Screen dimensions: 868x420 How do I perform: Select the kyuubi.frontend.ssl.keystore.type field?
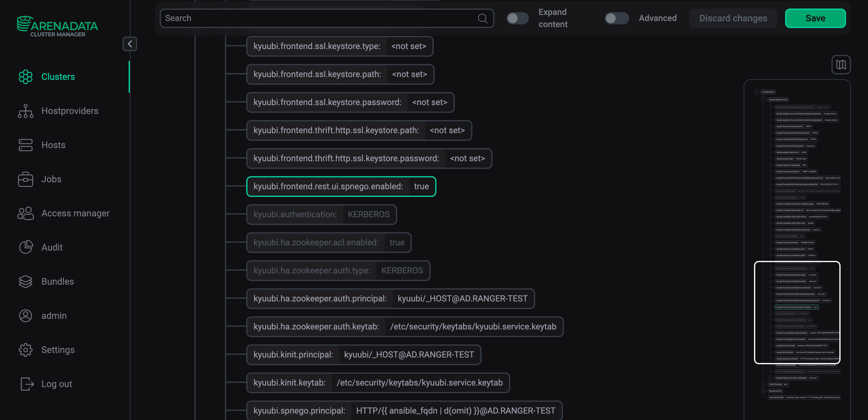(x=340, y=46)
